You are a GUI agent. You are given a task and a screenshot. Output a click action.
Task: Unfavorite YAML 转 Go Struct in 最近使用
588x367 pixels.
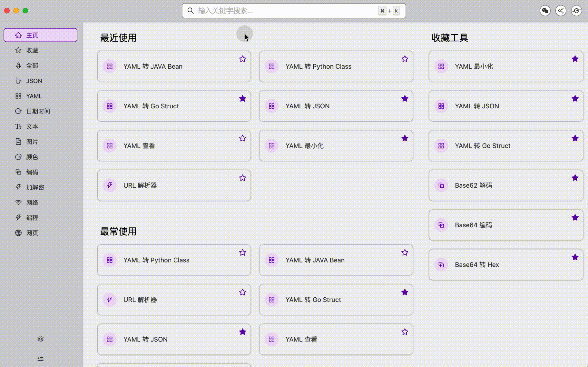click(243, 99)
